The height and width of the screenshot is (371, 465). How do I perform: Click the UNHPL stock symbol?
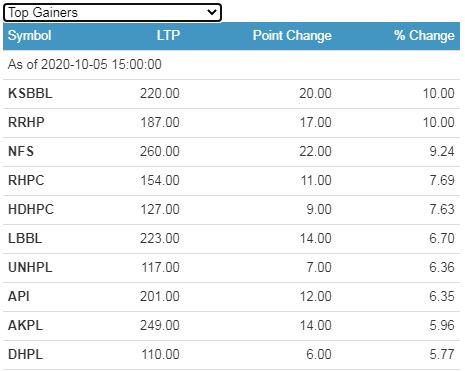pyautogui.click(x=30, y=267)
